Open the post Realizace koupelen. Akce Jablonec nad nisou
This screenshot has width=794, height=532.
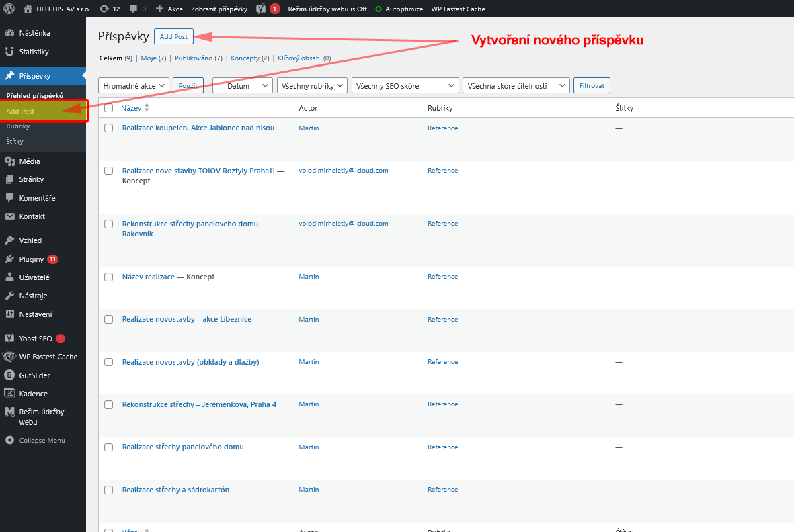pyautogui.click(x=198, y=128)
